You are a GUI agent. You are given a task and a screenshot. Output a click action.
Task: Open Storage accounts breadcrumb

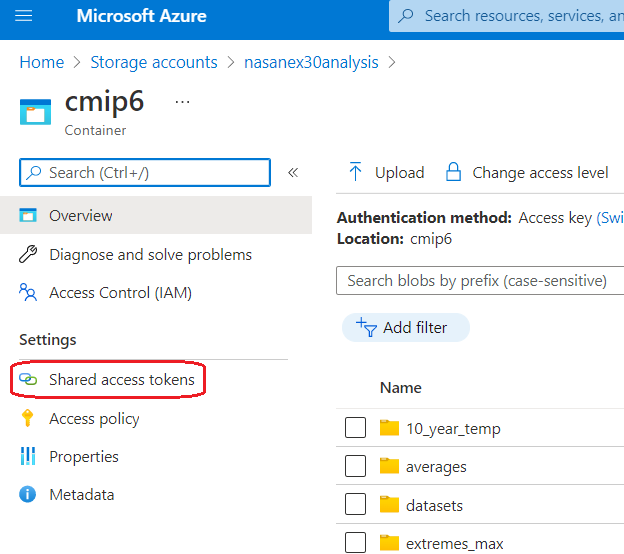154,62
